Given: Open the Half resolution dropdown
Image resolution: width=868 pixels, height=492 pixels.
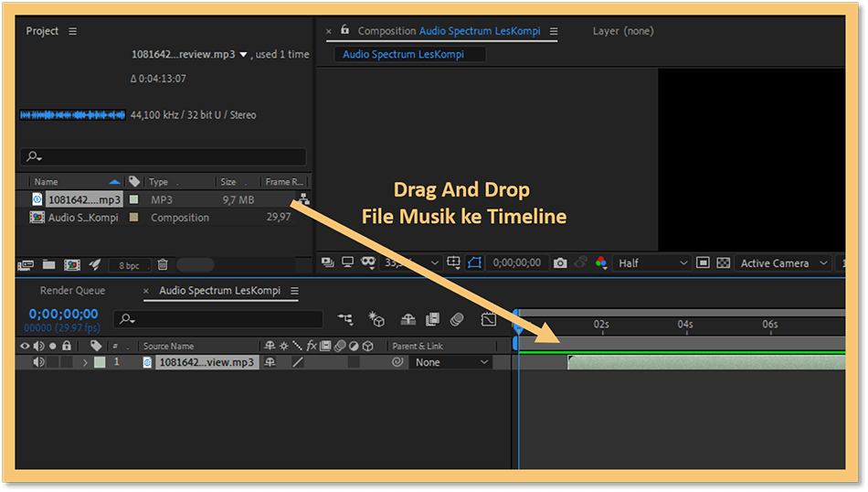Looking at the screenshot, I should (x=652, y=263).
